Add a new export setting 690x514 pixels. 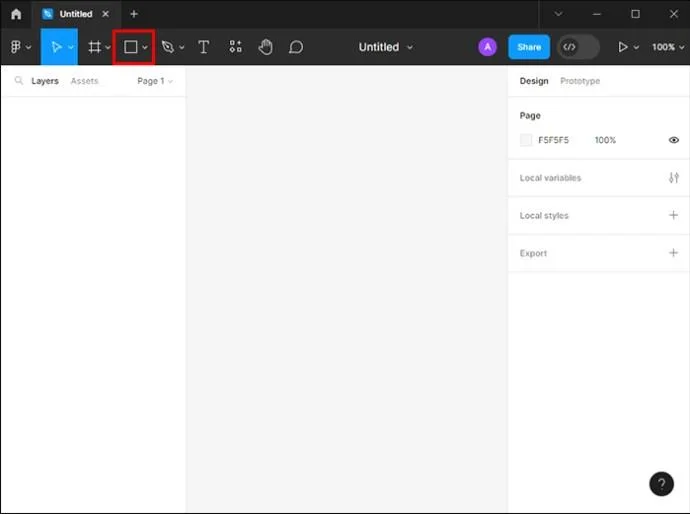(x=673, y=253)
